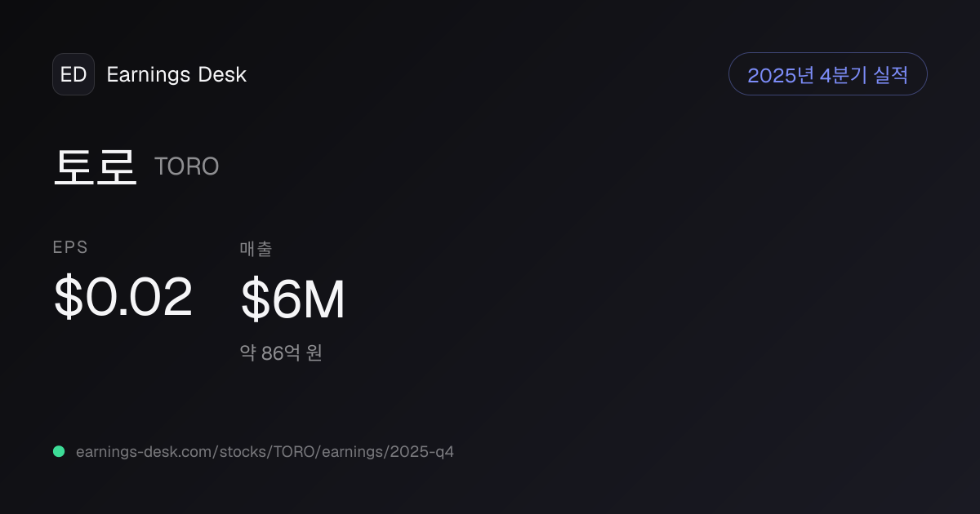Click the ED logo icon

(x=73, y=74)
